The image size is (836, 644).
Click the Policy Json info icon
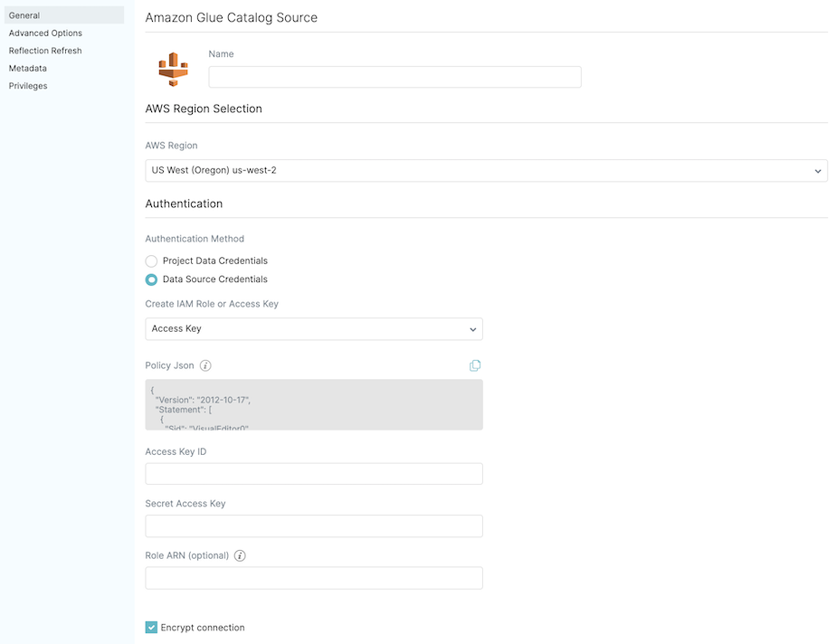pyautogui.click(x=205, y=365)
